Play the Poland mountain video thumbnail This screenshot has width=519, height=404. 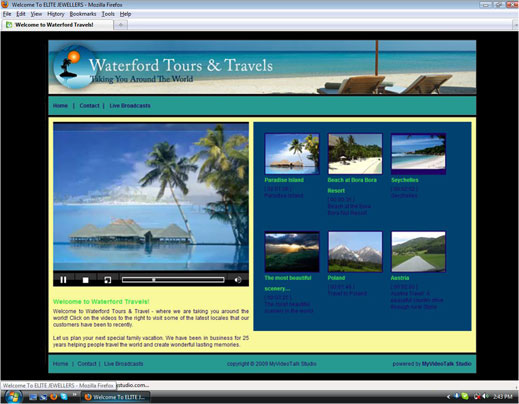tap(355, 252)
